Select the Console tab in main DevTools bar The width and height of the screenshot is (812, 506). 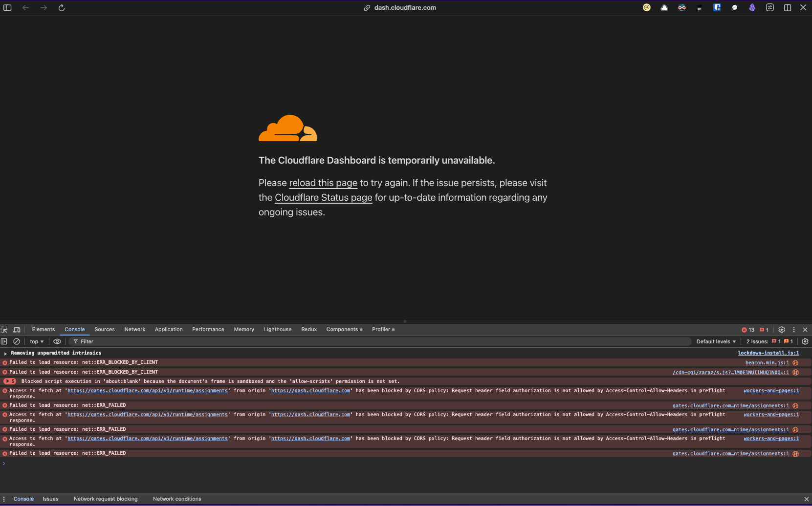click(x=75, y=330)
